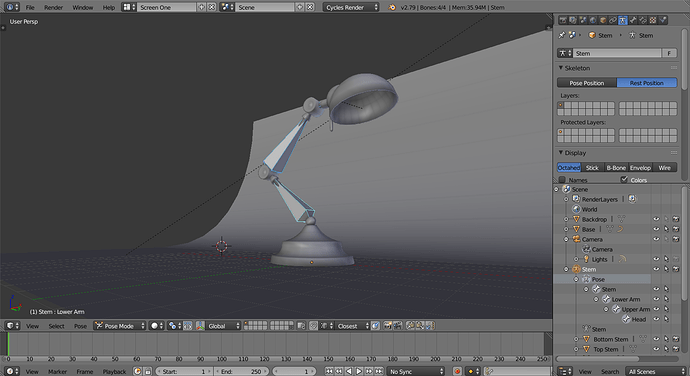Click the World globe icon in outliner
This screenshot has height=376, width=690.
point(576,209)
